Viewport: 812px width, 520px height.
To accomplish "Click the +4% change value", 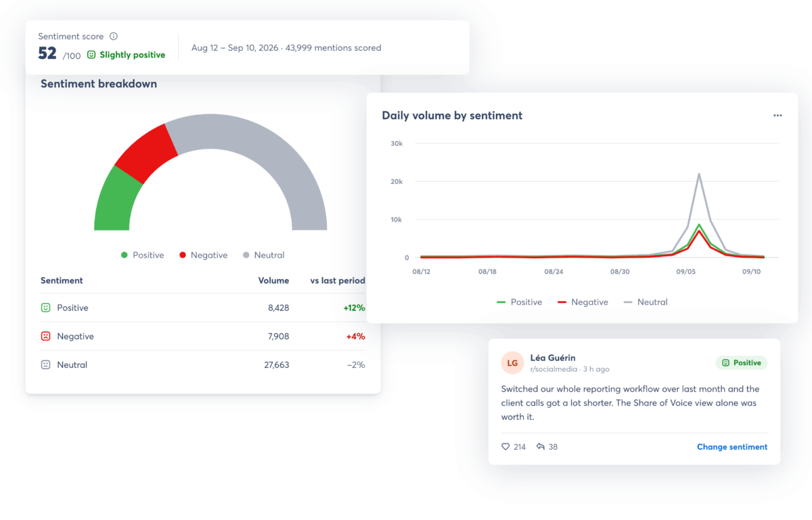I will 356,336.
